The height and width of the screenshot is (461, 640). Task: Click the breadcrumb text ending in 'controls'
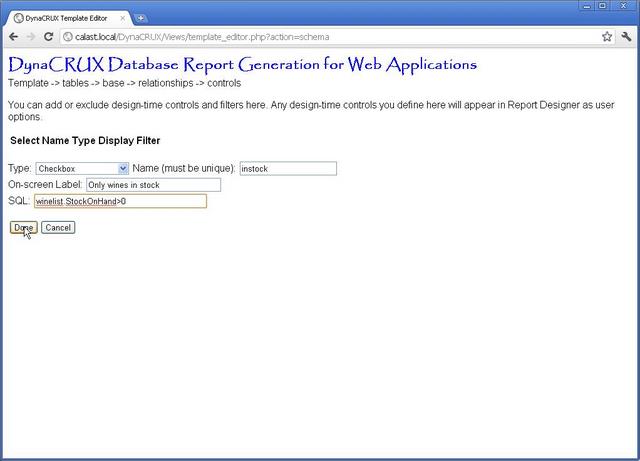(124, 83)
